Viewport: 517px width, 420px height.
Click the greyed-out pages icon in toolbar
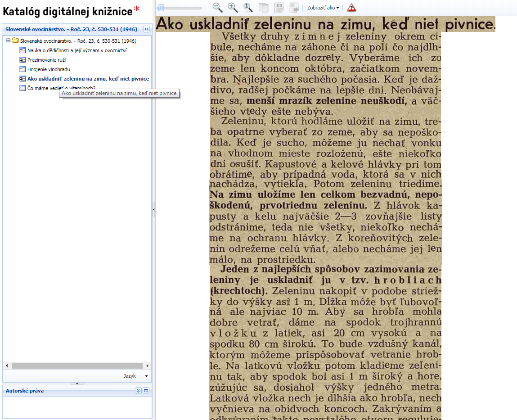[264, 8]
